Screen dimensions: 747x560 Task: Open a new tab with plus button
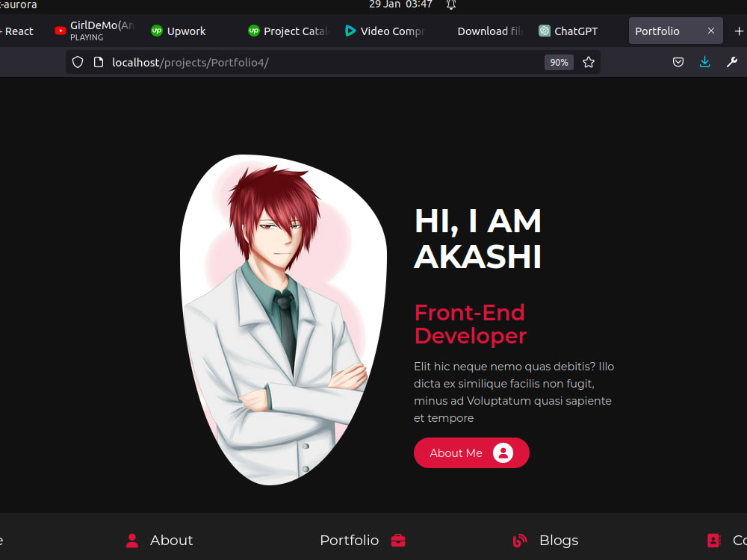[739, 31]
